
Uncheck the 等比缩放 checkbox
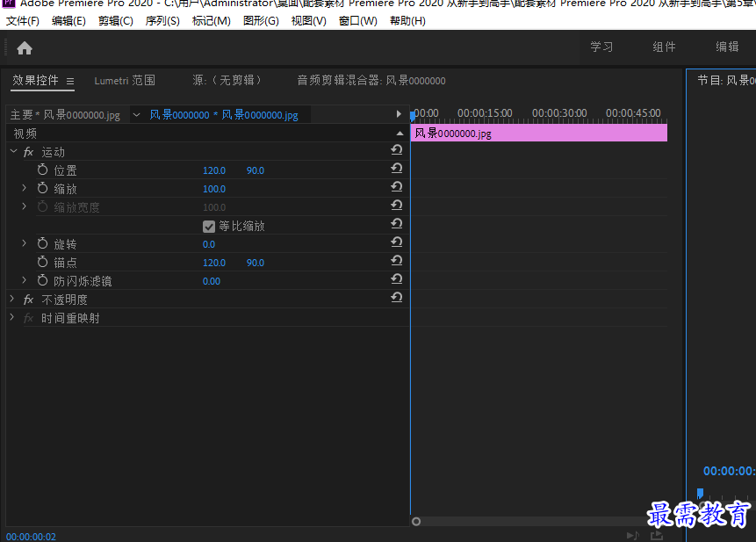pos(209,226)
